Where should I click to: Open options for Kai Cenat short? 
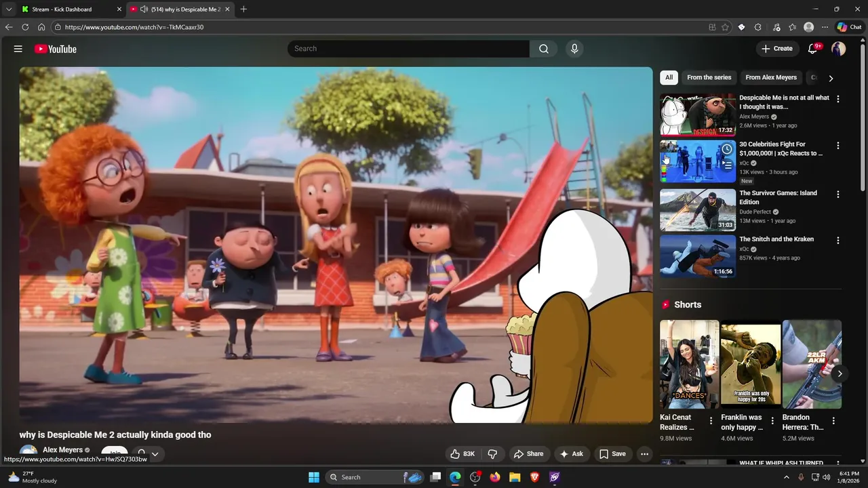click(711, 421)
